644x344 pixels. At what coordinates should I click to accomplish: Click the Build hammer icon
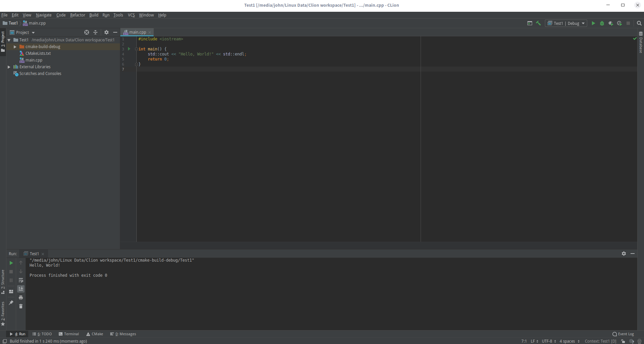point(539,23)
